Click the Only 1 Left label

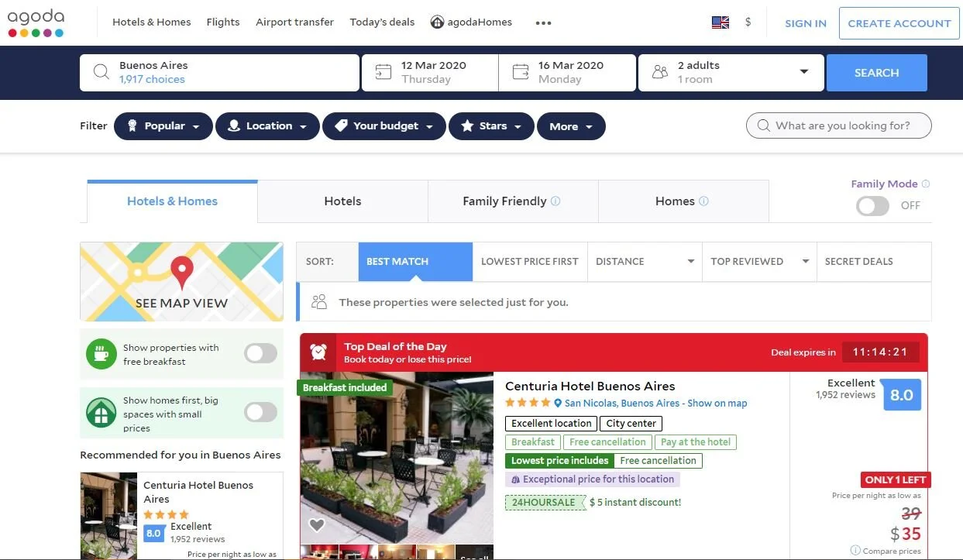pyautogui.click(x=895, y=479)
